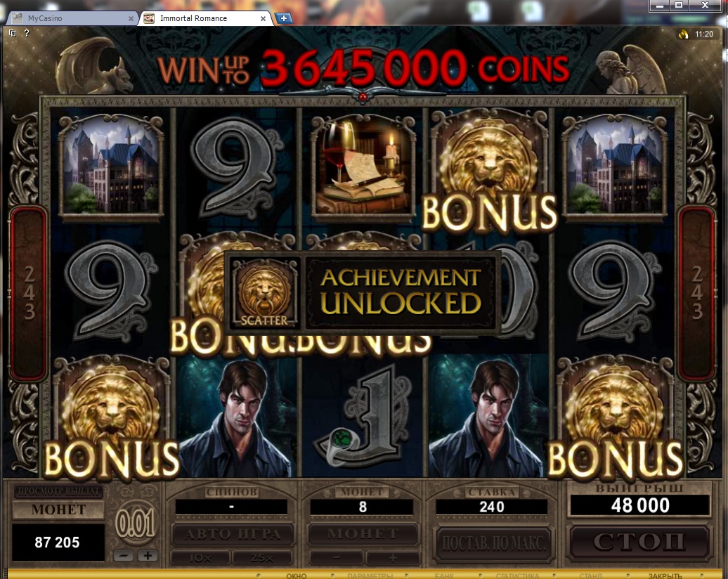Image resolution: width=728 pixels, height=579 pixels.
Task: Decrease coin value with the minus button
Action: click(x=124, y=555)
